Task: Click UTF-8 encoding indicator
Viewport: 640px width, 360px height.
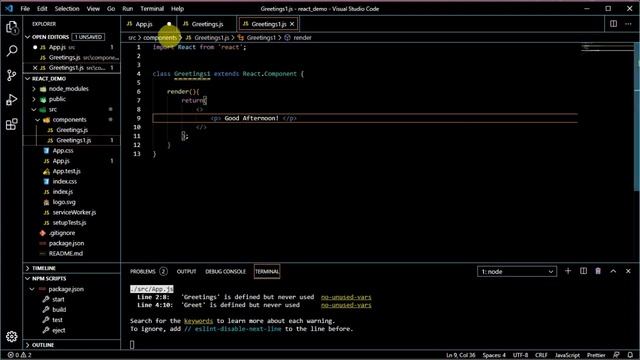Action: [x=520, y=355]
